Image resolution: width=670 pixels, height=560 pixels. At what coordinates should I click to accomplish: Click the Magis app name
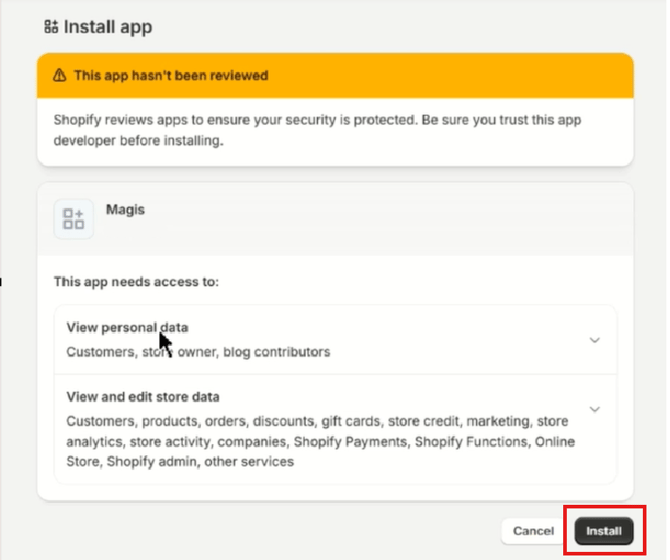[125, 211]
